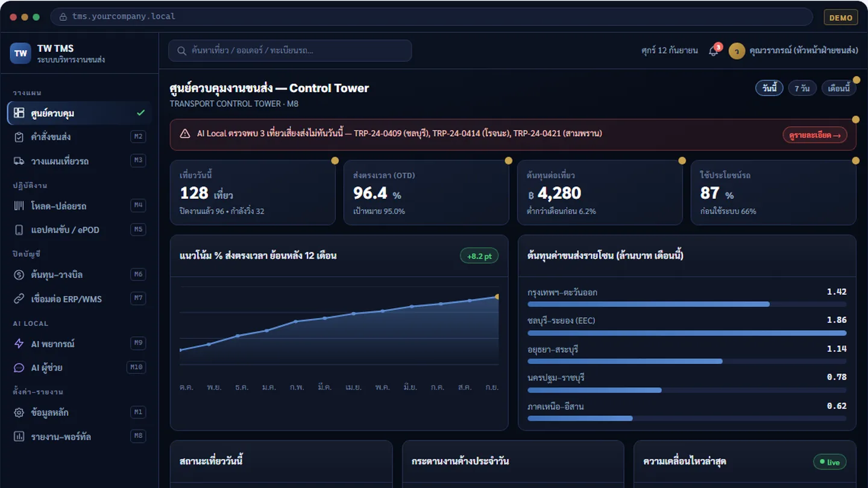
Task: Click the เที่ยววันนี้ 128 card
Action: click(253, 193)
